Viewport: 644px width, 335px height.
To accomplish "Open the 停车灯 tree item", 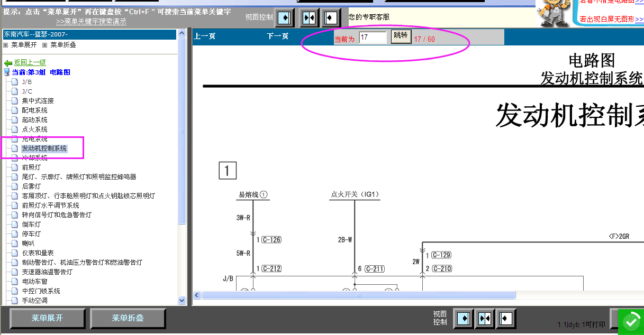I will [31, 234].
